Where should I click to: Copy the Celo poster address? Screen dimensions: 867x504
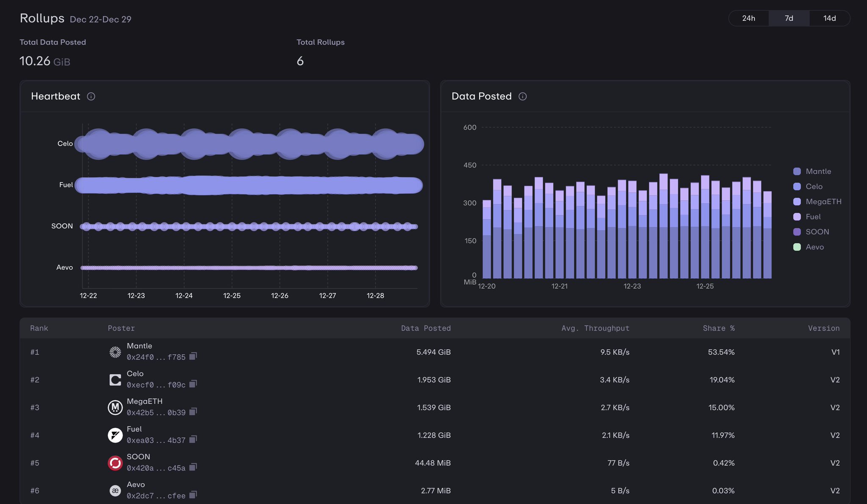[x=193, y=384]
